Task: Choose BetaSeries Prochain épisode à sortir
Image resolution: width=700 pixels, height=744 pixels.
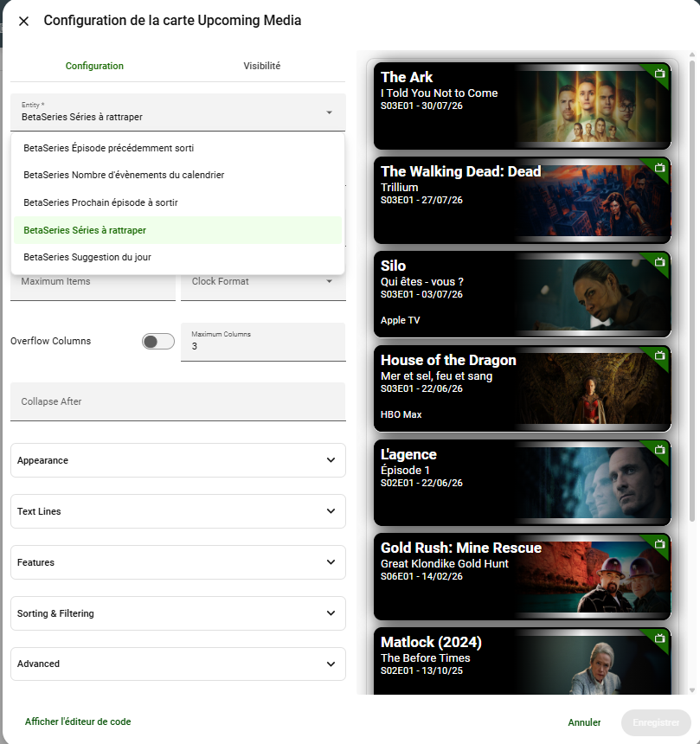Action: 178,202
